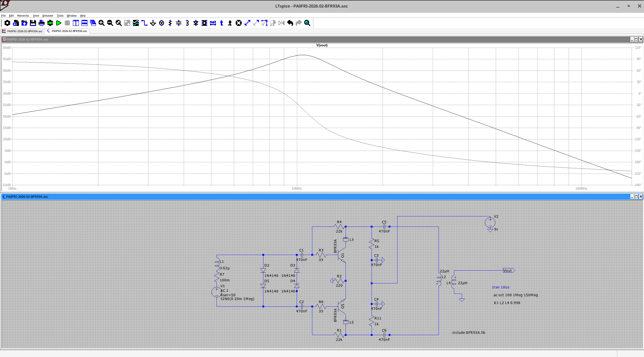
Task: Add a SPICE directive with the .op icon
Action: coord(230,23)
